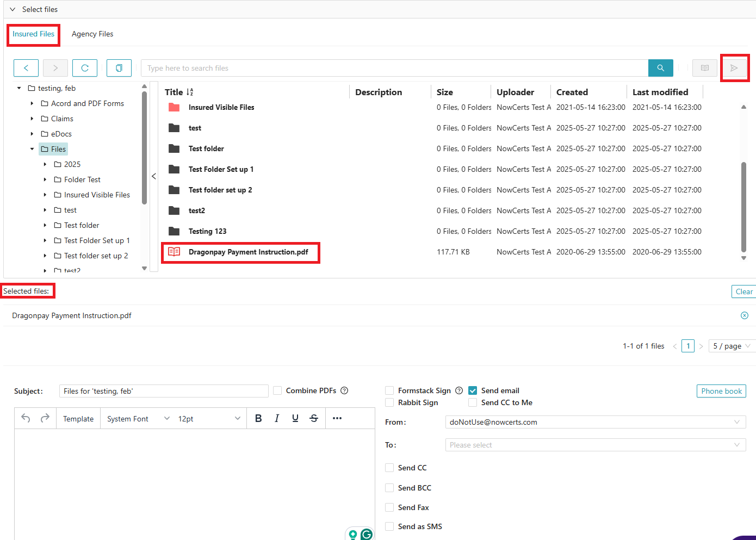The image size is (756, 540).
Task: Undo the last edit in the editor
Action: [26, 418]
